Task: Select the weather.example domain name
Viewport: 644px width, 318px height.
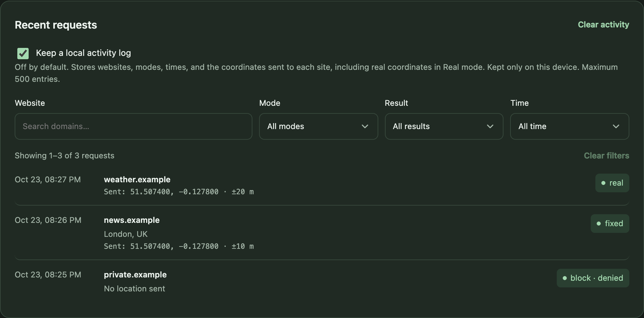Action: click(137, 180)
